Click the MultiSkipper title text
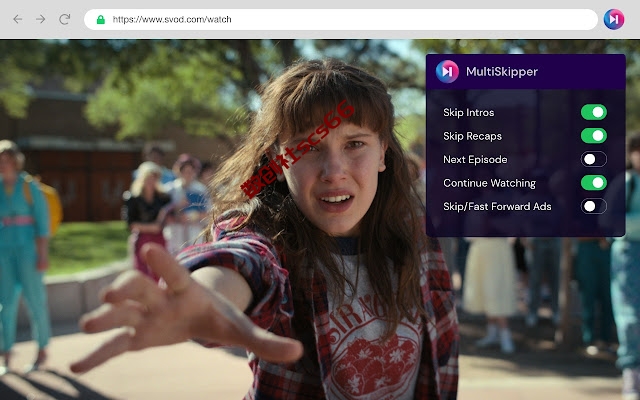The image size is (640, 400). [502, 72]
